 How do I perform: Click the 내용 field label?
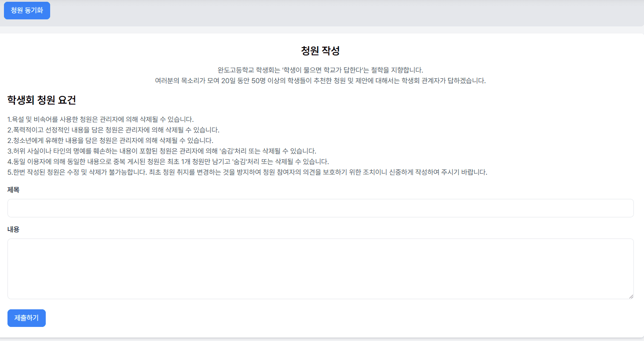pyautogui.click(x=14, y=229)
